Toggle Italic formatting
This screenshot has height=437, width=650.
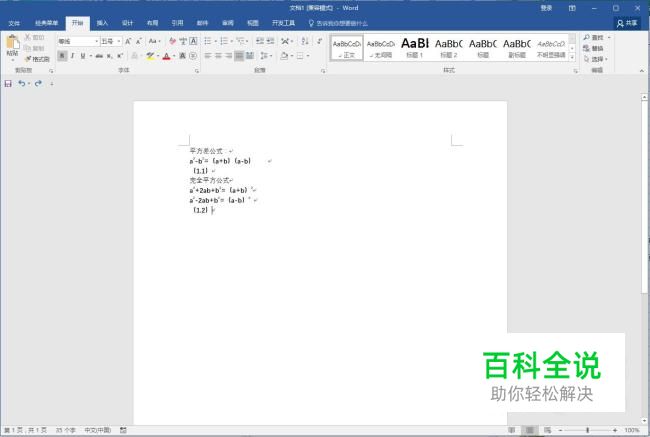pyautogui.click(x=73, y=56)
